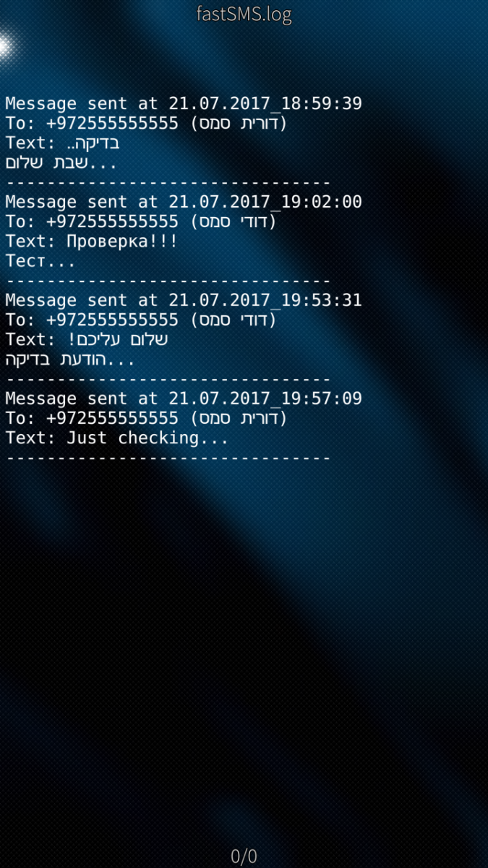This screenshot has width=488, height=868.
Task: Tap the 'Тест...' line
Action: (x=40, y=262)
